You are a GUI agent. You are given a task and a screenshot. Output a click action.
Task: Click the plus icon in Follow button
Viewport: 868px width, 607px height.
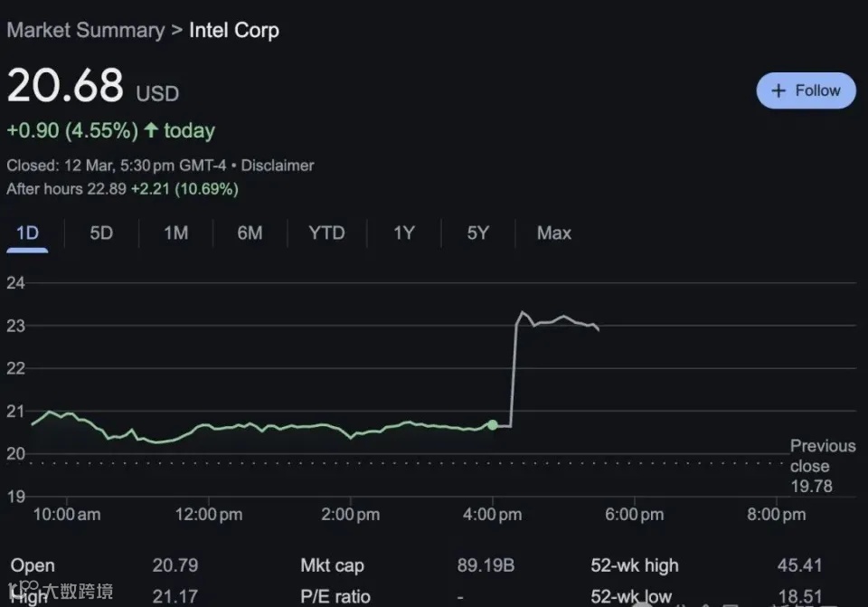point(778,90)
